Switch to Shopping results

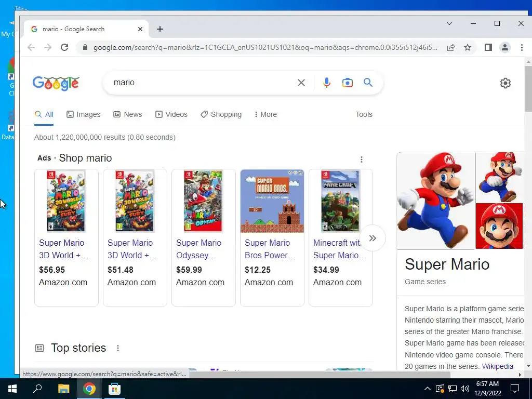(221, 114)
